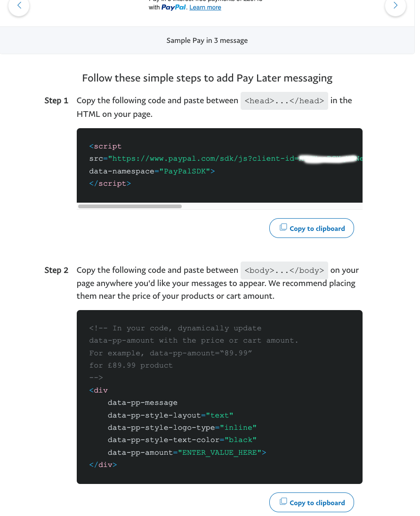The width and height of the screenshot is (420, 516).
Task: Click the data-pp-style-layout text attribute line
Action: pyautogui.click(x=170, y=415)
